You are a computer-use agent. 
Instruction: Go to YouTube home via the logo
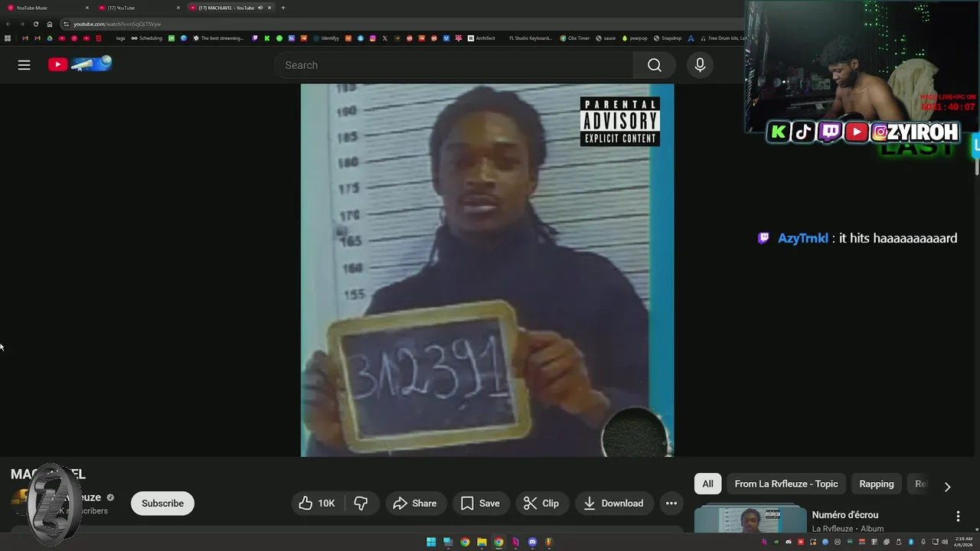(x=80, y=64)
